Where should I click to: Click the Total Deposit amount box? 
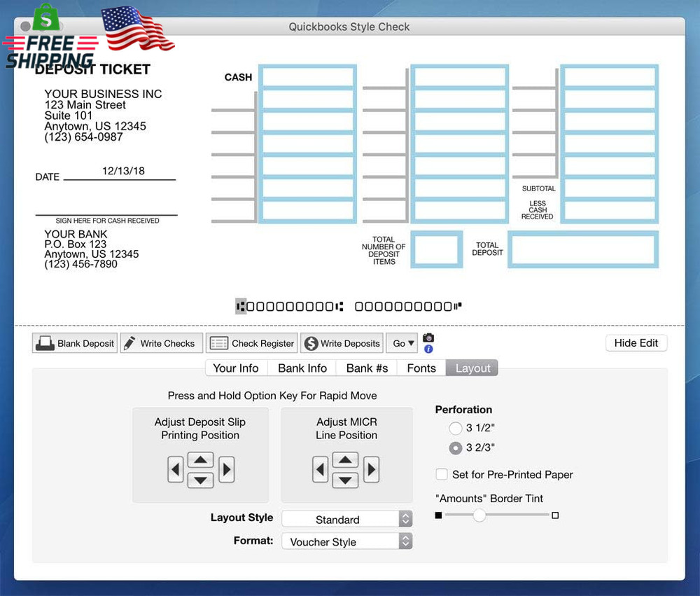582,249
